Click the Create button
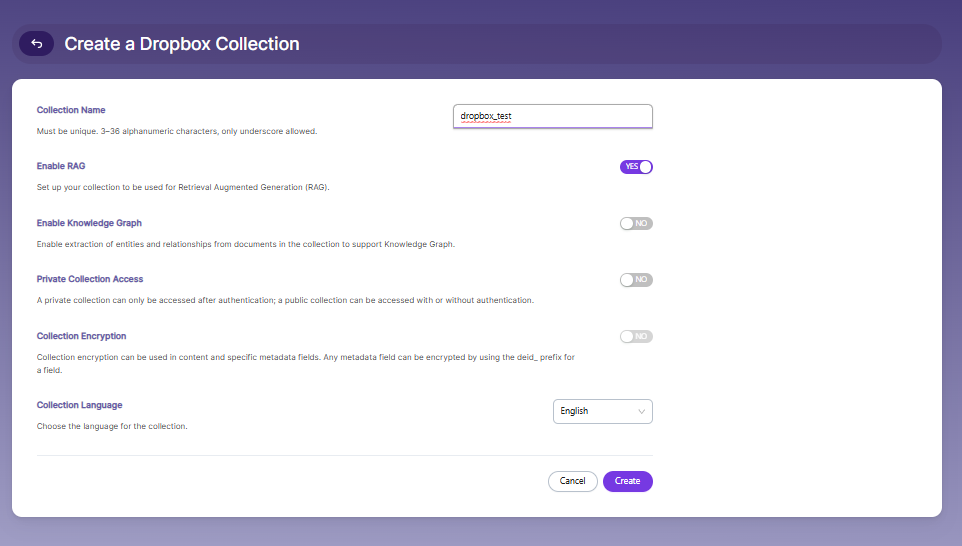Image resolution: width=962 pixels, height=546 pixels. pos(628,481)
